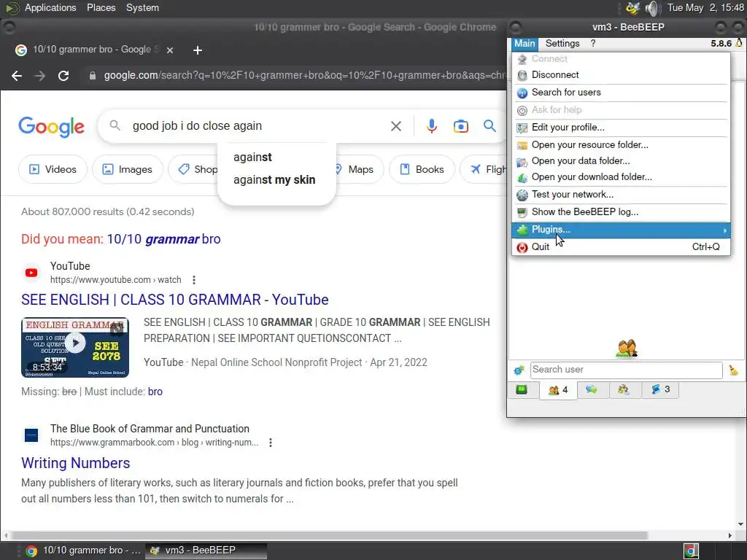Screen dimensions: 747x560
Task: Click the clock showing Tue May 2
Action: tap(705, 7)
